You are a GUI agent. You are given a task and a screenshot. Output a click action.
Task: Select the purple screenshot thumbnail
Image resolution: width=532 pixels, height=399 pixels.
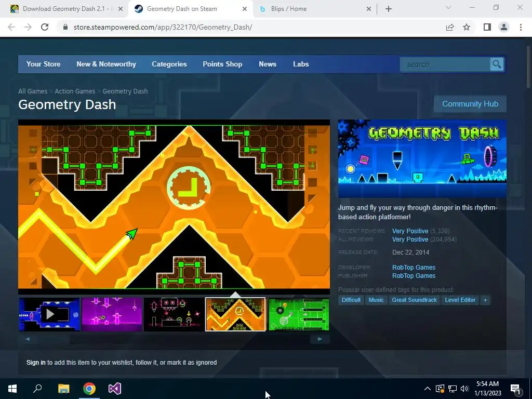click(x=112, y=314)
